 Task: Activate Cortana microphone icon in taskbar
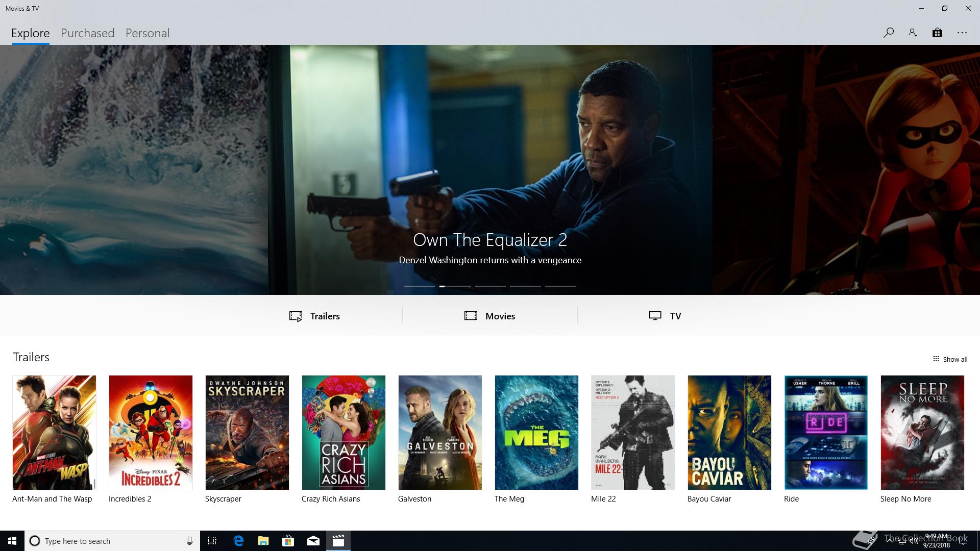189,541
